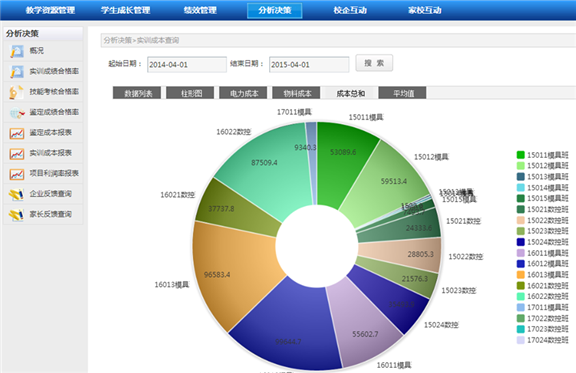Toggle the 15011模具班 green legend swatch
This screenshot has height=373, width=576.
521,155
